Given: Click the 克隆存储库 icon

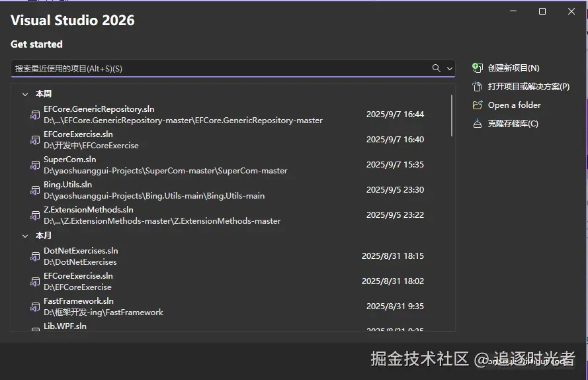Looking at the screenshot, I should point(478,124).
